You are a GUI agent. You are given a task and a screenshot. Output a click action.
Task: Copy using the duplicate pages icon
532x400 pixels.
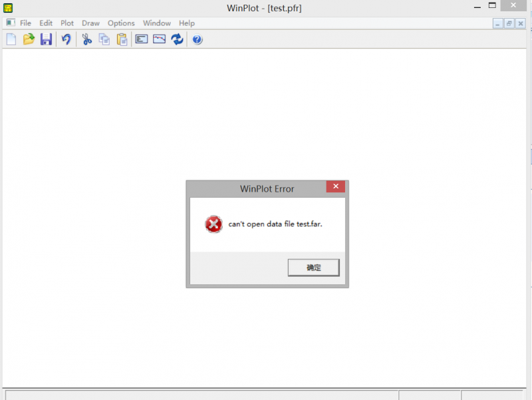[104, 39]
